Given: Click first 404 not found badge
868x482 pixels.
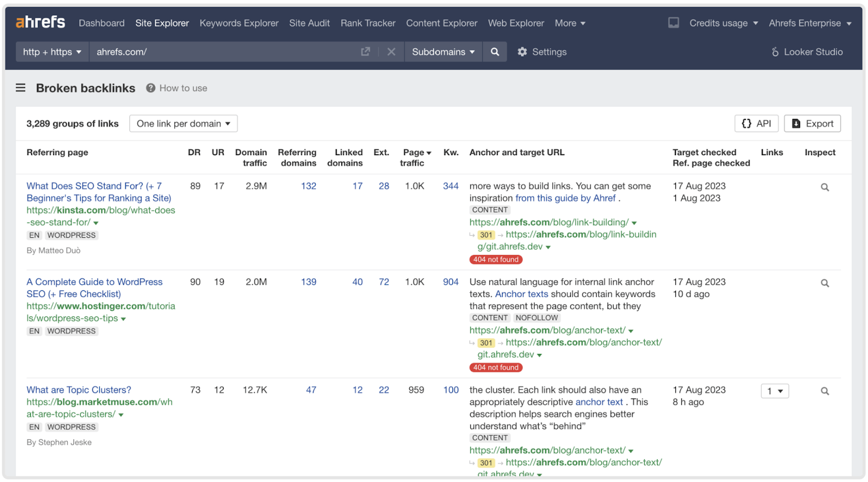Looking at the screenshot, I should (496, 260).
